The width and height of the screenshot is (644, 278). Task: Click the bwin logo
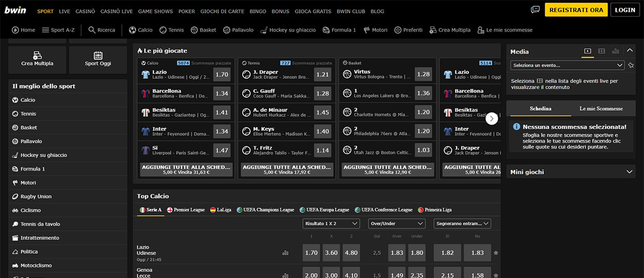15,10
